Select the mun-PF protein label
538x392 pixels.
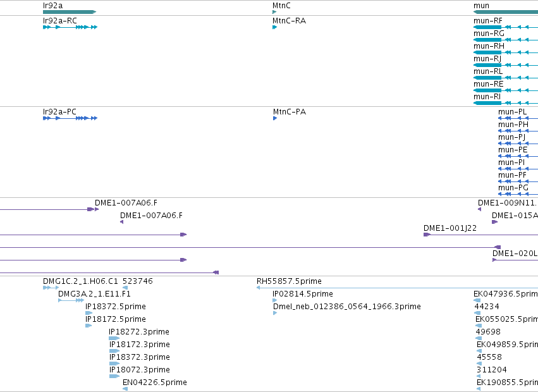[x=512, y=175]
